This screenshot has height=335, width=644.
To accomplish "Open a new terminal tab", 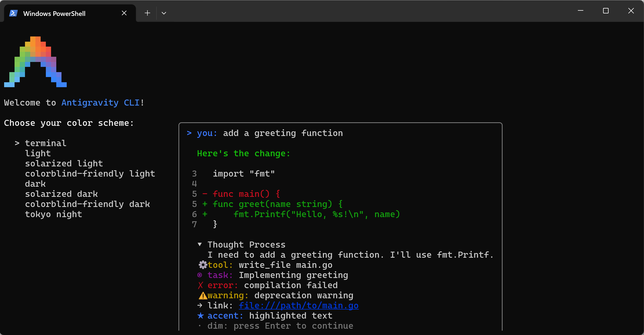I will point(147,13).
